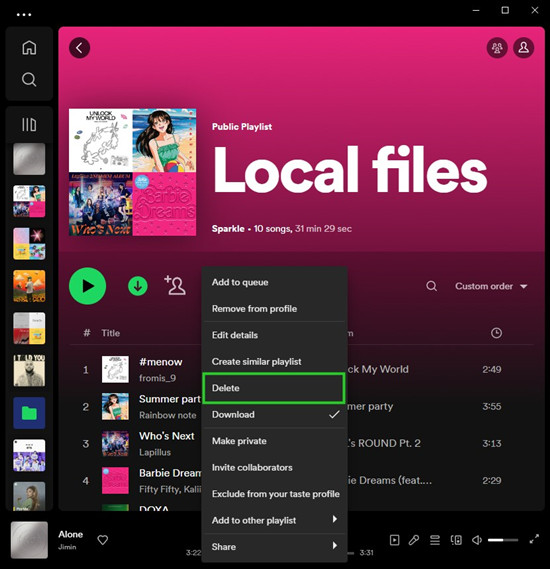Open the Home page icon
This screenshot has height=569, width=550.
(29, 48)
